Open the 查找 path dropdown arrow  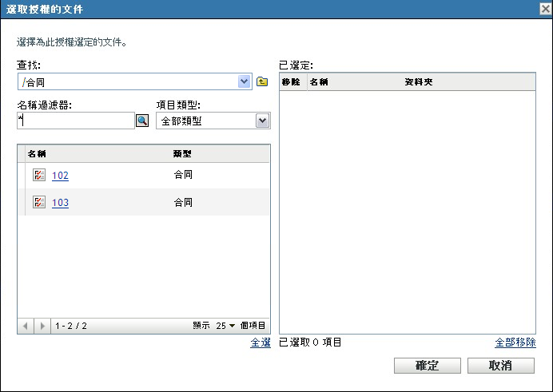244,81
